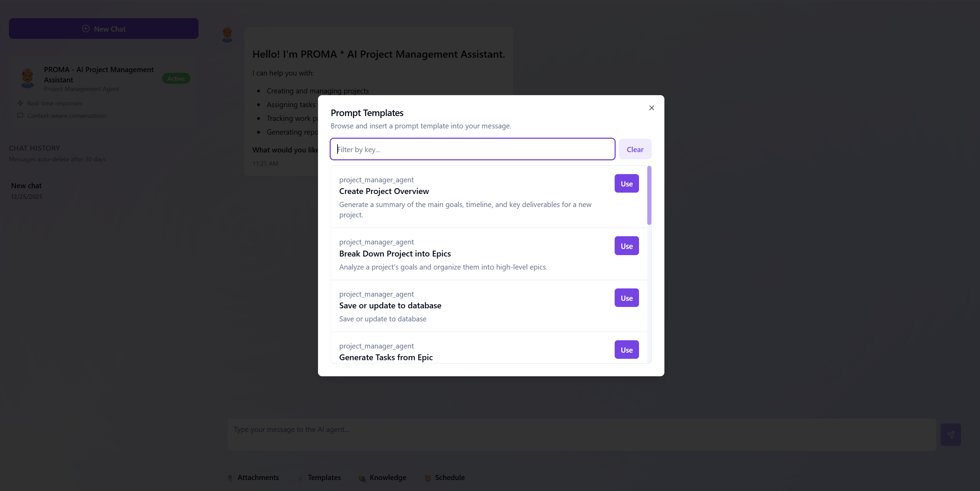Open the New chat history entry
Viewport: 980px width, 491px height.
click(27, 190)
